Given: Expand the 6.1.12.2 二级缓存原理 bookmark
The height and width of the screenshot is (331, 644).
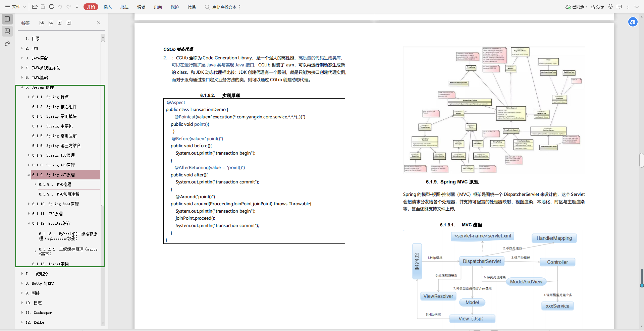Looking at the screenshot, I should click(x=36, y=251).
